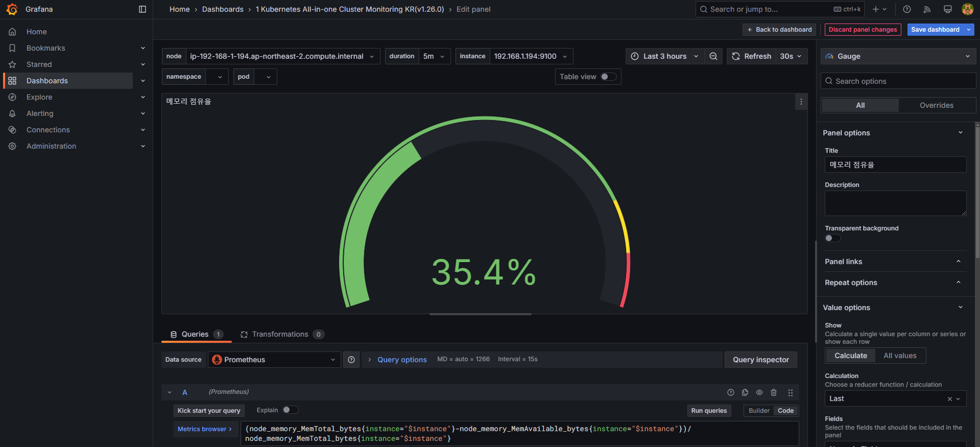980x447 pixels.
Task: Open the Gauge visualization picker
Action: [898, 56]
